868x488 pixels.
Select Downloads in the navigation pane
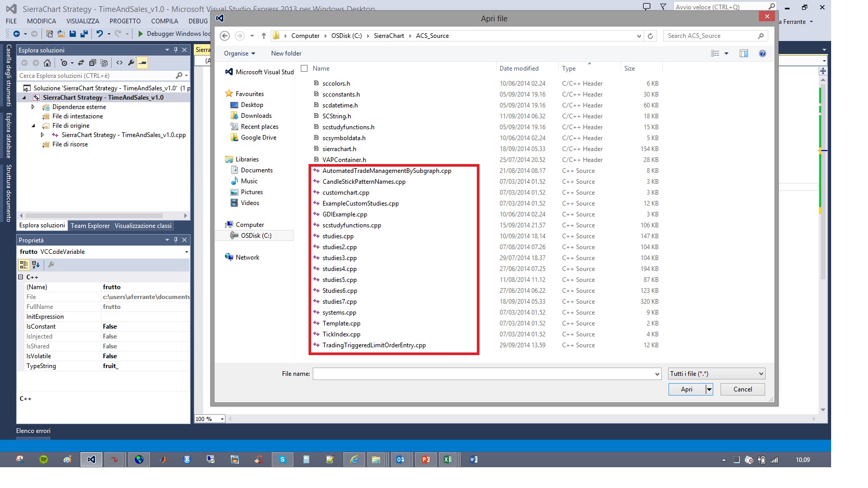click(256, 116)
